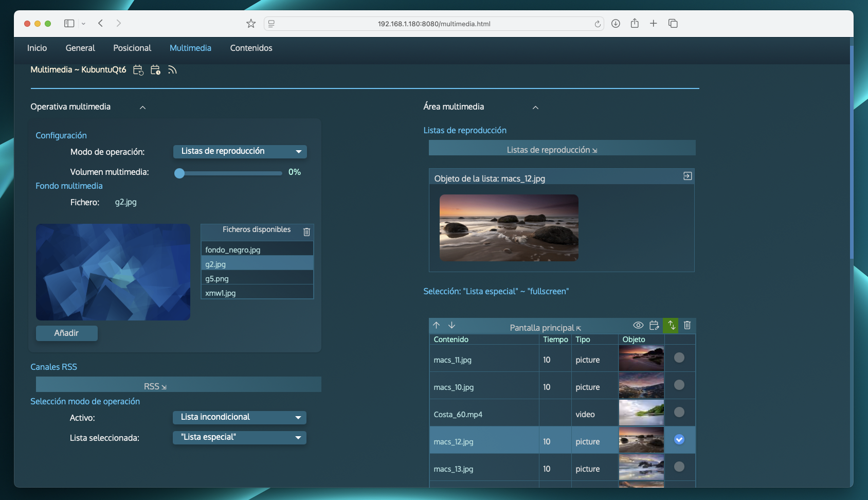Click the playlist trash icon

click(687, 325)
